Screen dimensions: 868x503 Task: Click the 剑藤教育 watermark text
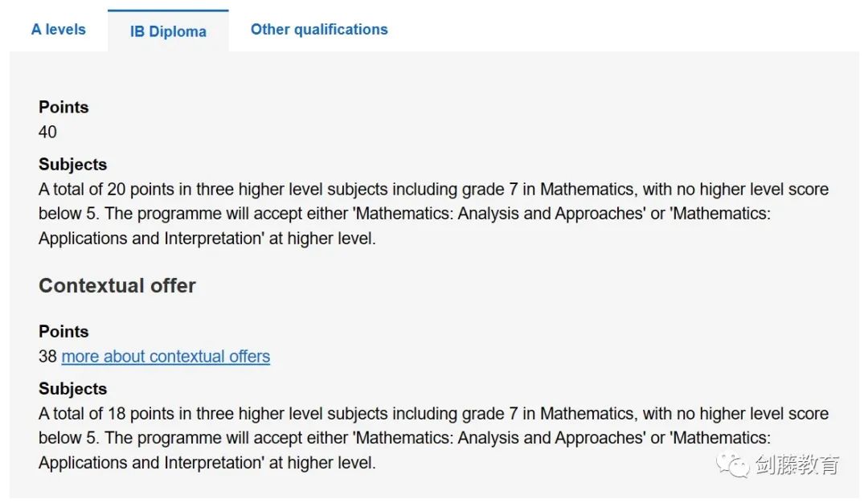[797, 464]
